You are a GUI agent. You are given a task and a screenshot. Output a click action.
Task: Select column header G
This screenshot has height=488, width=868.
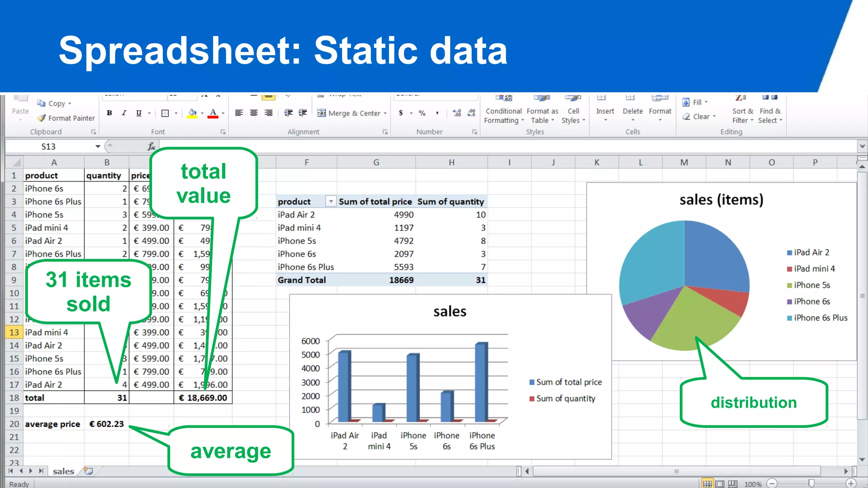376,162
